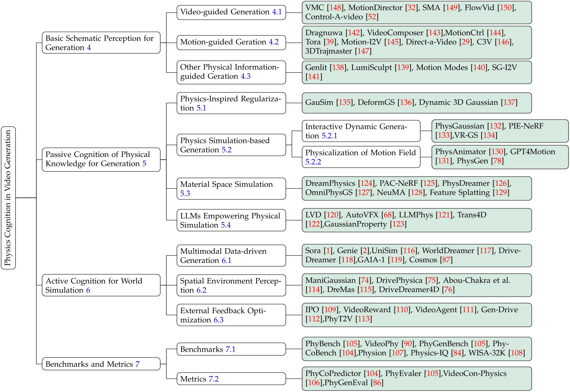This screenshot has width=570, height=392.
Task: Click the Material Space Simulation 5.3 node
Action: [231, 189]
